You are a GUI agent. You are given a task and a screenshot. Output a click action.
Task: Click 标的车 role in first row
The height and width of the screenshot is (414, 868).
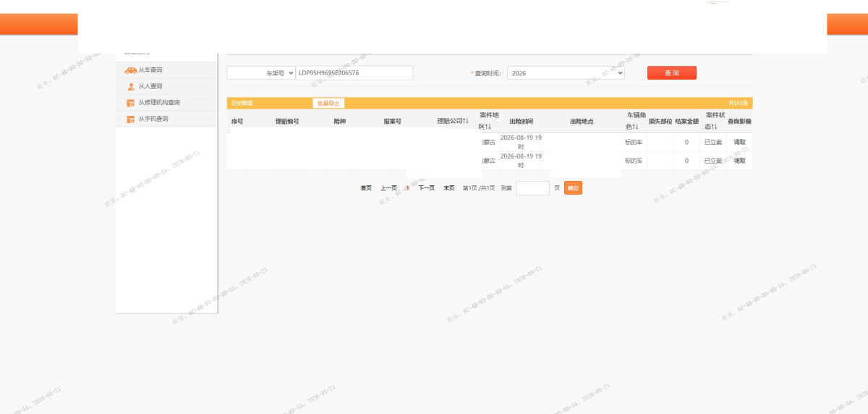[634, 142]
